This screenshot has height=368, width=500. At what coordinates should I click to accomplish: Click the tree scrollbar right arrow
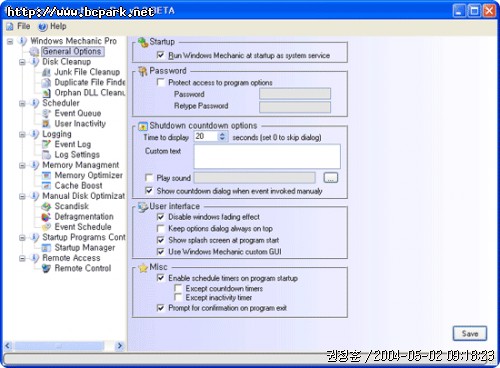tap(120, 346)
